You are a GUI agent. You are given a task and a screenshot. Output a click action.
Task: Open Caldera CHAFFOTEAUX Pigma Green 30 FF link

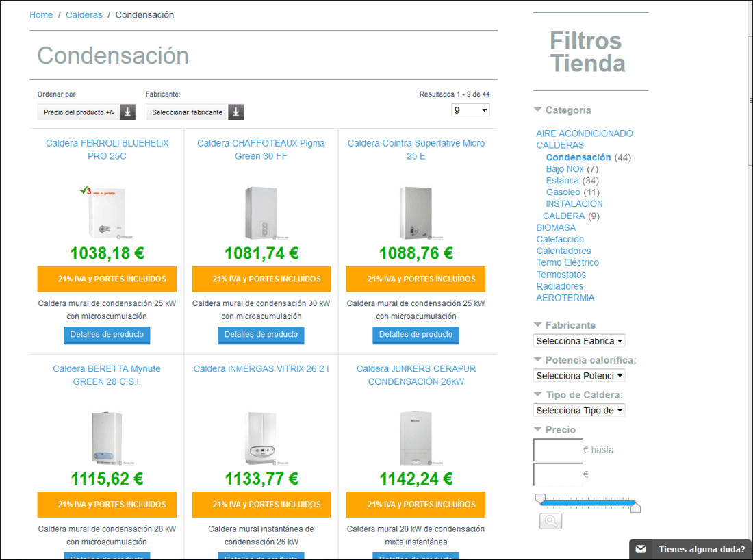tap(261, 149)
